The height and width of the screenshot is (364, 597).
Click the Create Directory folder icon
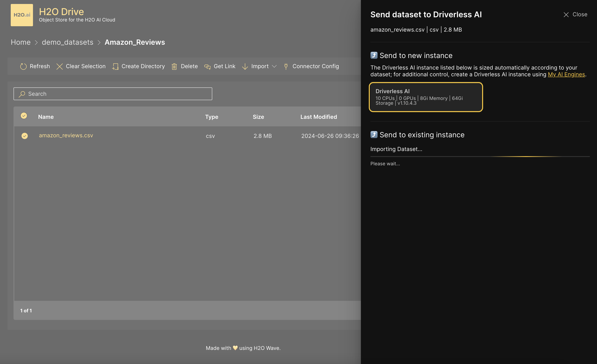point(115,66)
